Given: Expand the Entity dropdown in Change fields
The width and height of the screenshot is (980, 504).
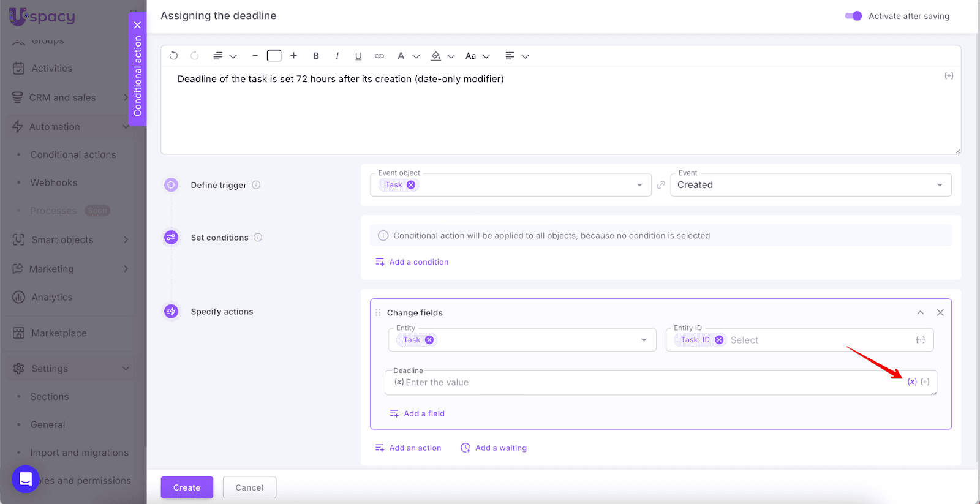Looking at the screenshot, I should click(644, 340).
